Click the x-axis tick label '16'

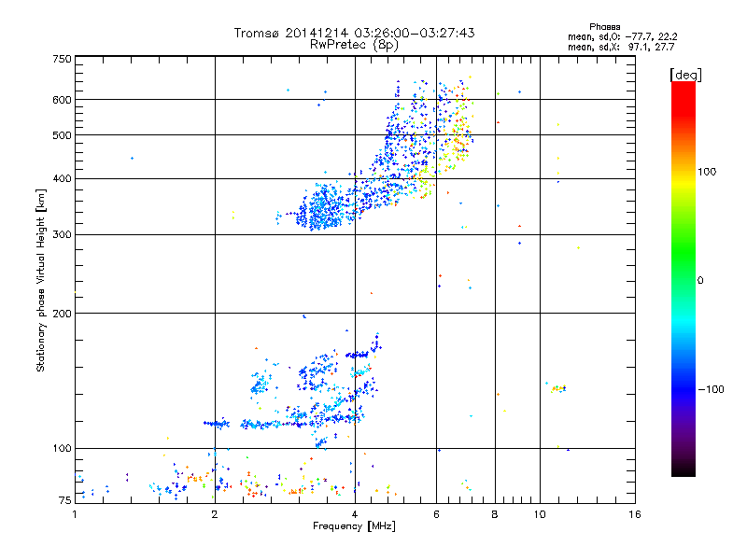(635, 514)
